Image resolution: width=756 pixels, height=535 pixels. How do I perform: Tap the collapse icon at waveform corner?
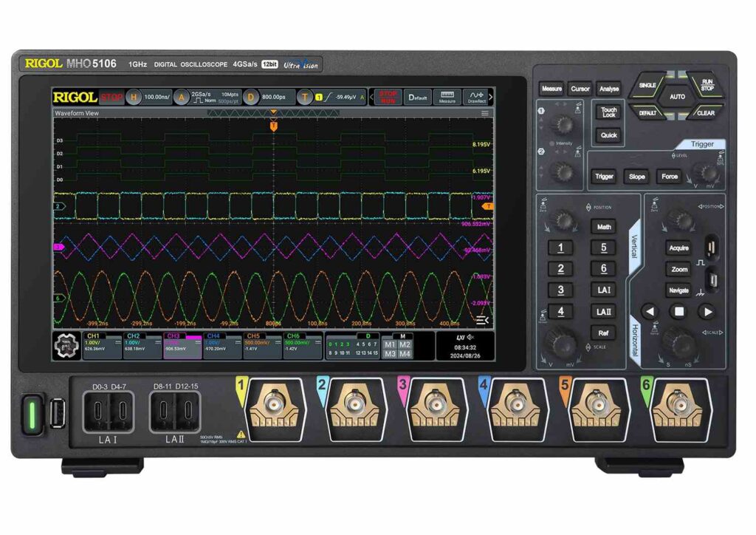[x=483, y=320]
